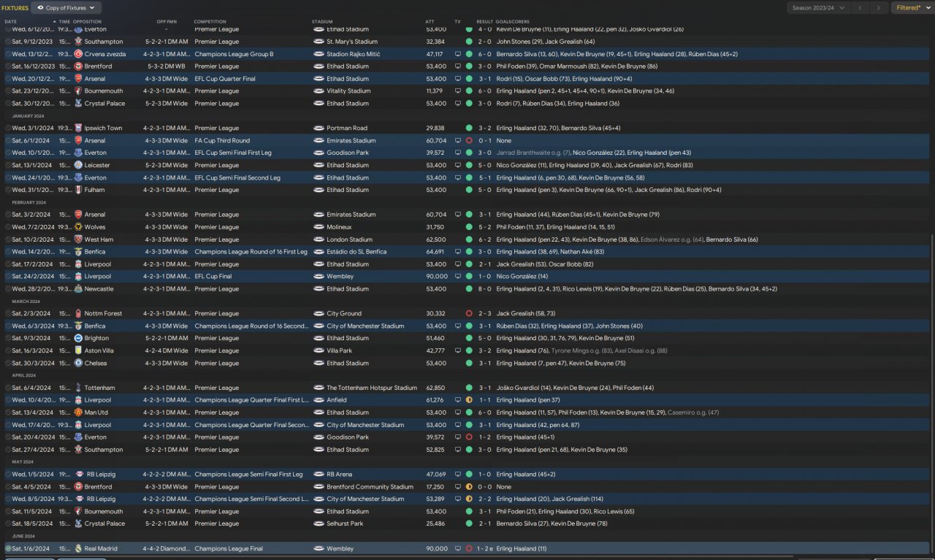
Task: Sort fixtures by the Date column header
Action: point(10,22)
